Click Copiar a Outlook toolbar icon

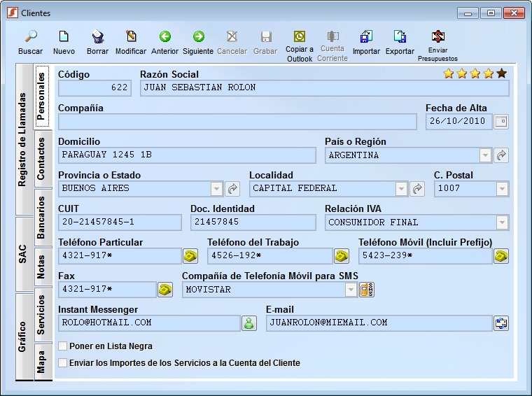pos(299,37)
